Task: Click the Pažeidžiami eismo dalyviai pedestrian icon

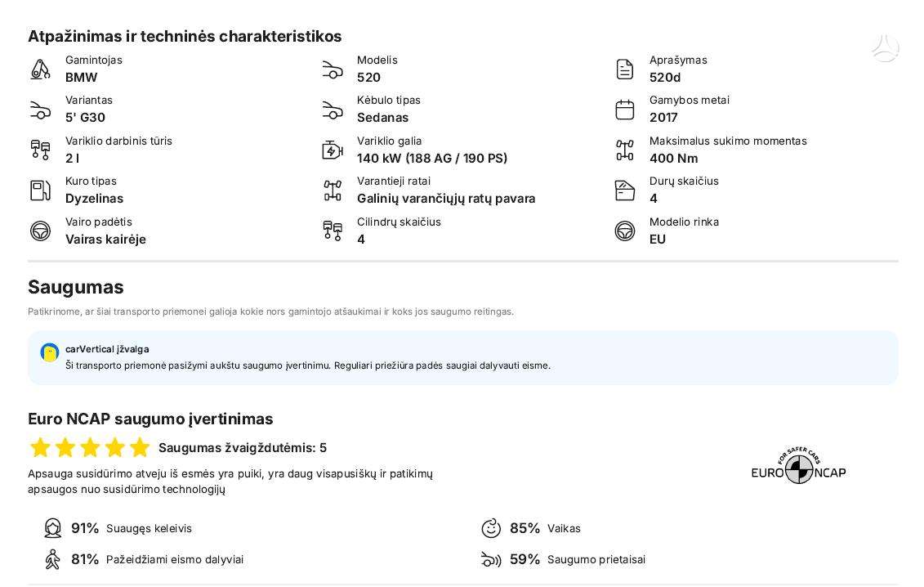Action: [53, 559]
